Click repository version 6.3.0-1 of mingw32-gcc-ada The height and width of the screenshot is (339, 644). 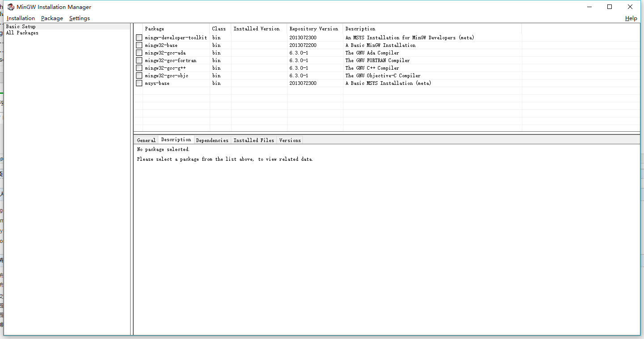(x=298, y=53)
